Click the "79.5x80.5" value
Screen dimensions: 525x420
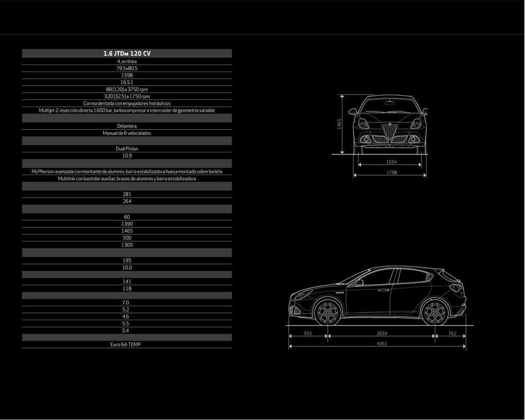pyautogui.click(x=127, y=68)
